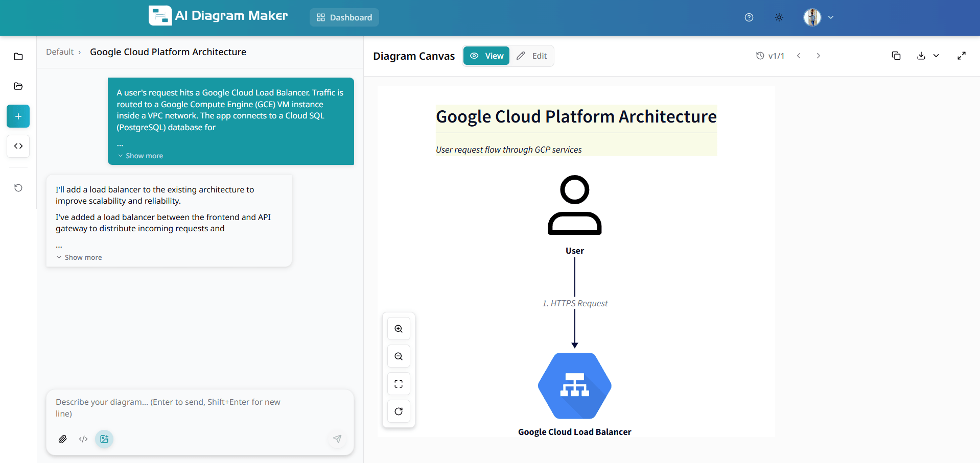980x463 pixels.
Task: Create a new diagram with the plus icon
Action: (18, 116)
